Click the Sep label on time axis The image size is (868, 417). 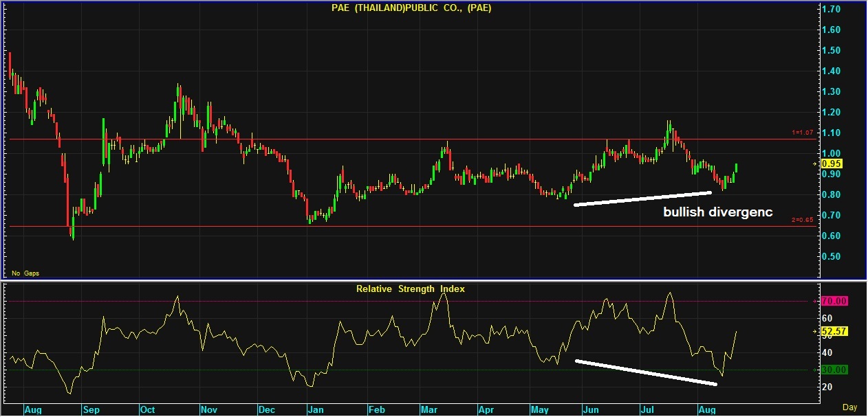click(91, 409)
